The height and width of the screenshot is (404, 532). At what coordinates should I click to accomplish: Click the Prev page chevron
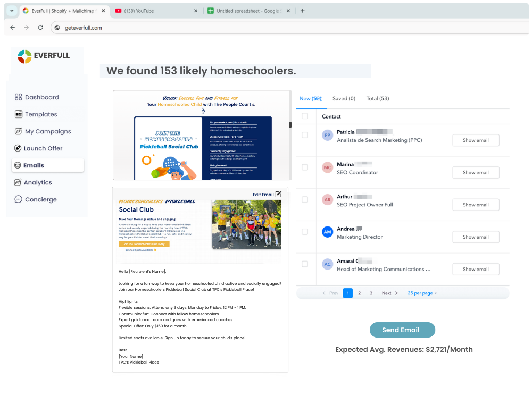[x=323, y=293]
